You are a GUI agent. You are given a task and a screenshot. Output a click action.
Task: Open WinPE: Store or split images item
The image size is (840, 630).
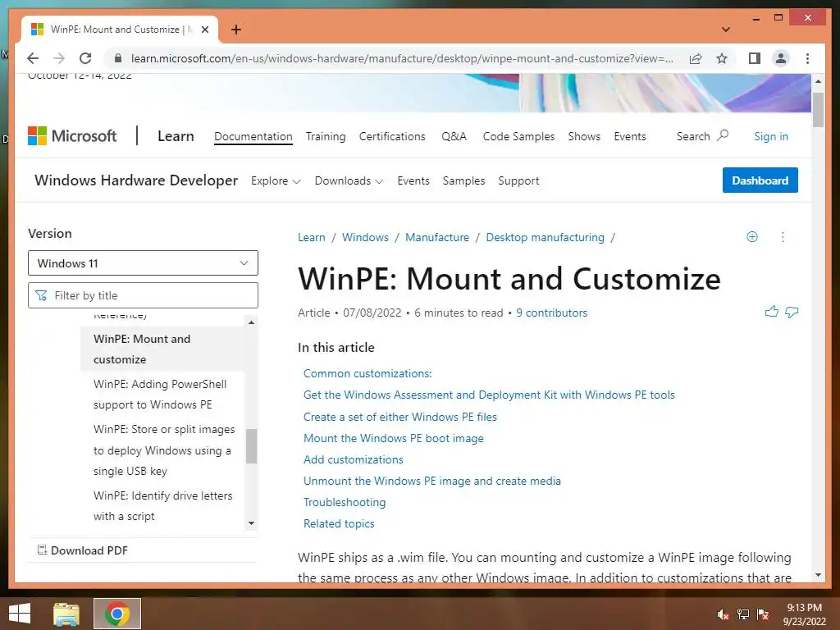tap(162, 450)
